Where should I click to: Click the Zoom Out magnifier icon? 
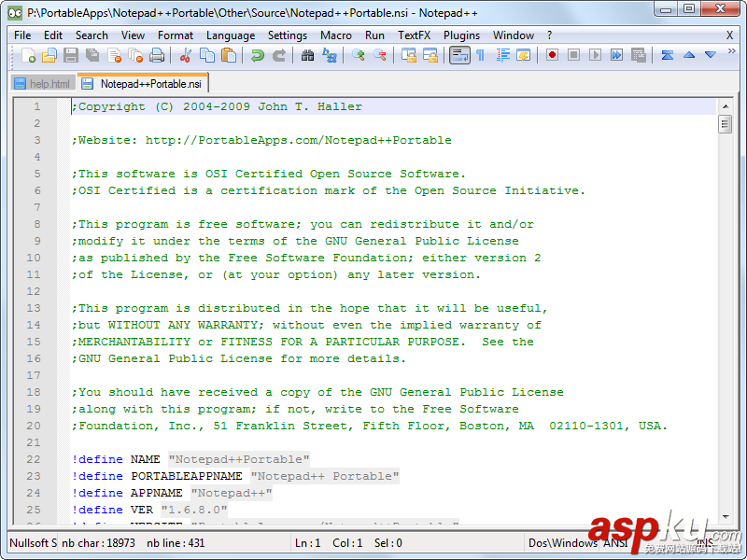coord(380,55)
